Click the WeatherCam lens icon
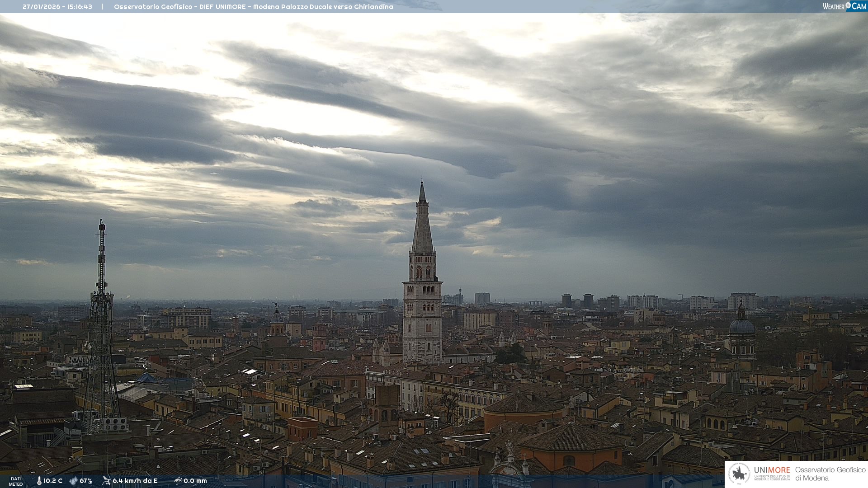The width and height of the screenshot is (868, 488). [x=848, y=5]
